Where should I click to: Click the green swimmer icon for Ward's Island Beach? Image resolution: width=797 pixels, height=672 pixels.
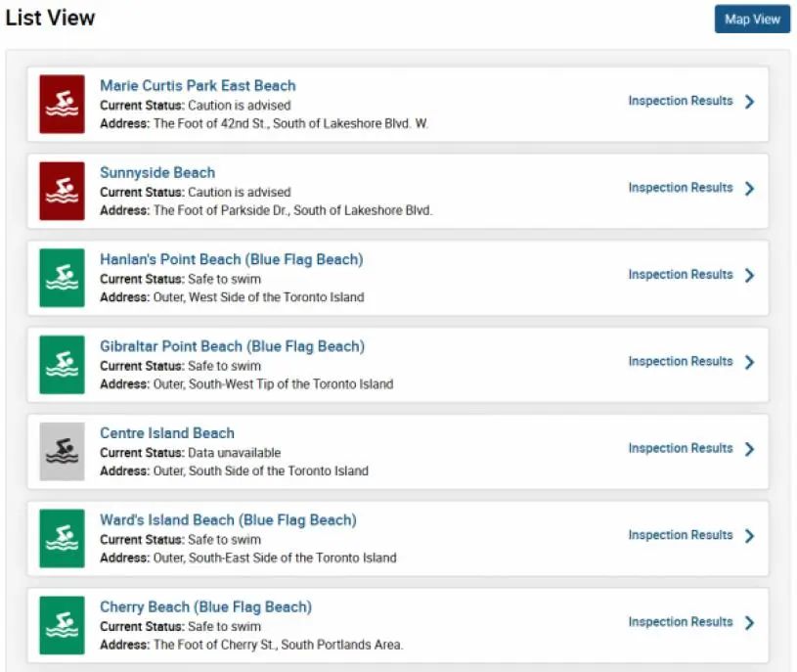click(x=62, y=539)
